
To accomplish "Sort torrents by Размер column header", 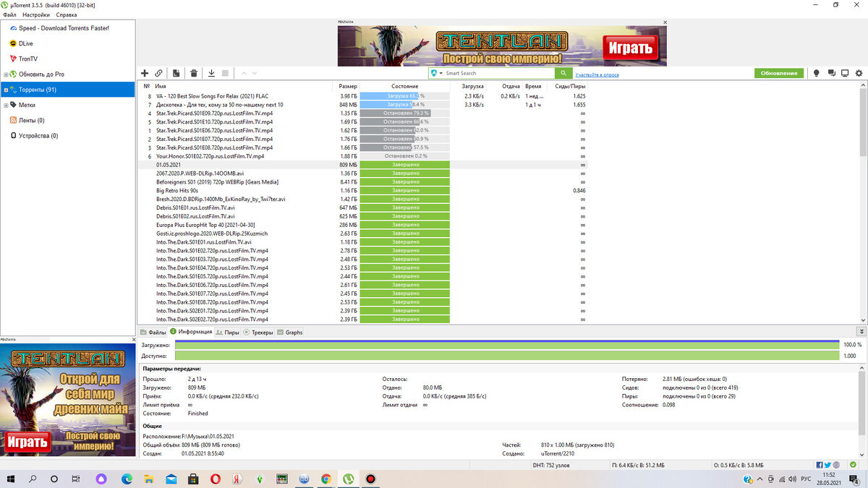I will click(x=347, y=86).
